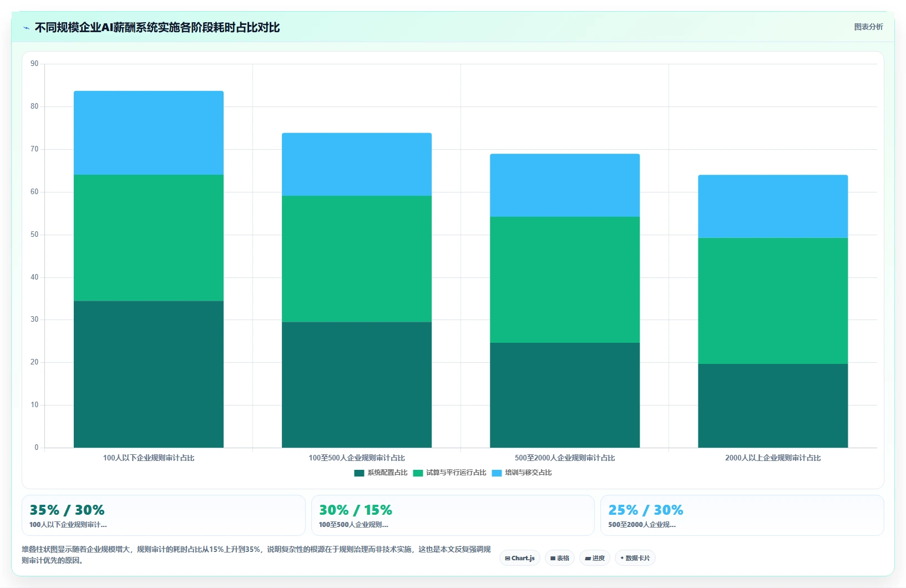Click green segment of 100人以下企业 bar
This screenshot has width=906, height=588.
[x=149, y=238]
